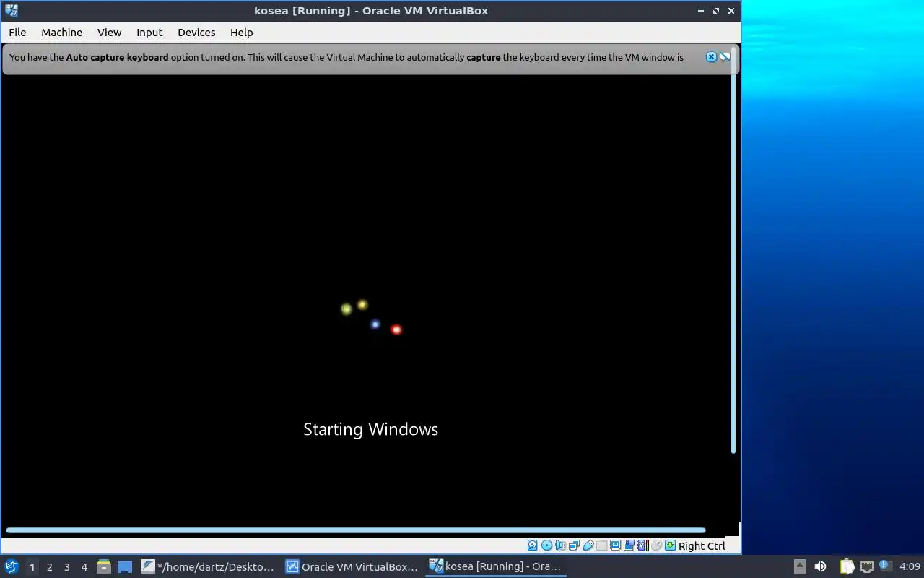
Task: Click the optical disk status icon
Action: pos(546,545)
